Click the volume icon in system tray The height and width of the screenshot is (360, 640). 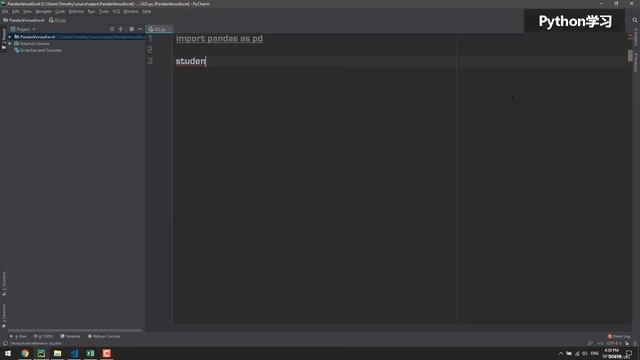[x=584, y=353]
